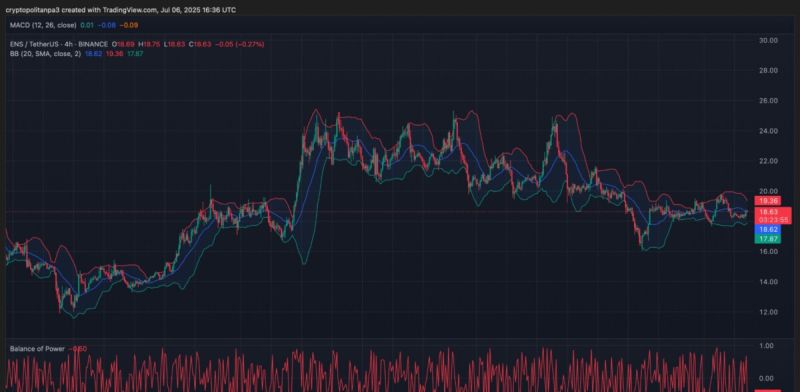This screenshot has height=392, width=800.
Task: Click the green BB legend value 17.87
Action: click(x=134, y=54)
